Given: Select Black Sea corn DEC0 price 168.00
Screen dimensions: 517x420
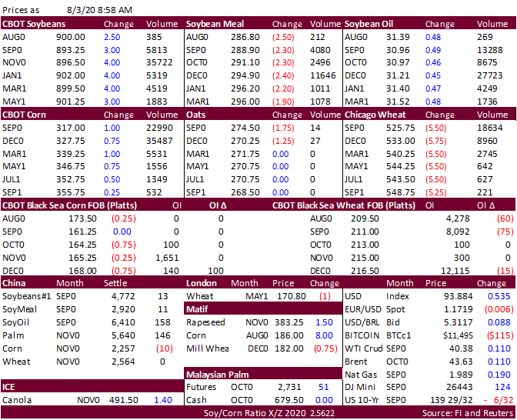Looking at the screenshot, I should tap(82, 271).
